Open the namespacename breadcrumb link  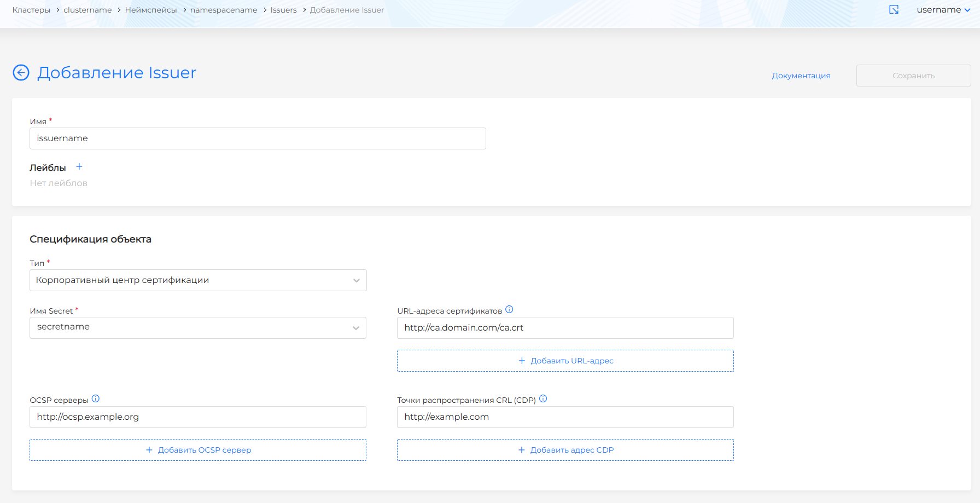224,10
